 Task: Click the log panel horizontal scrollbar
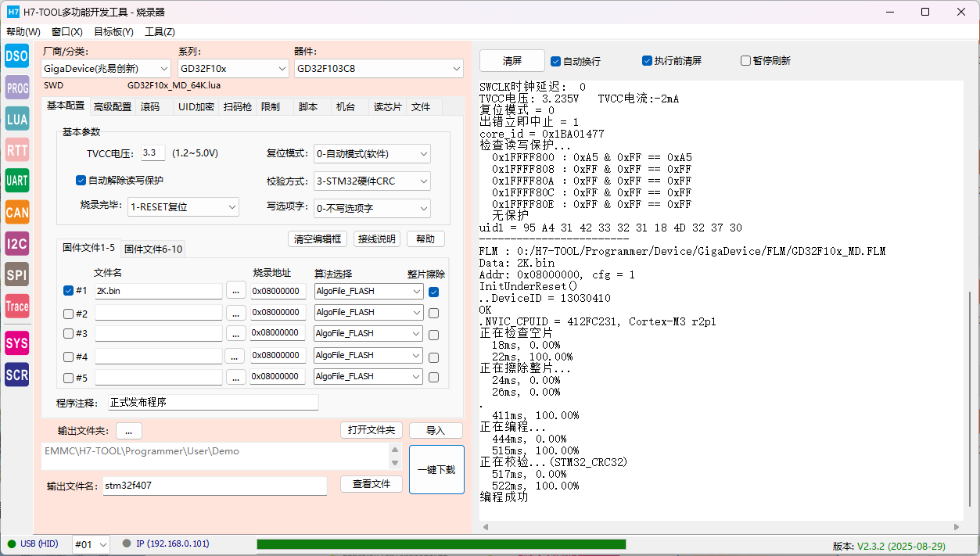pyautogui.click(x=721, y=527)
